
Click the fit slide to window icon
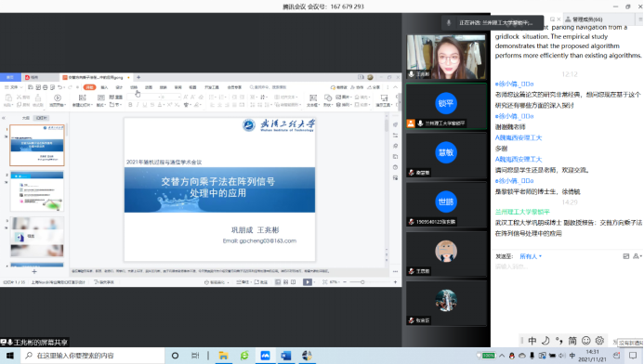coord(325,282)
